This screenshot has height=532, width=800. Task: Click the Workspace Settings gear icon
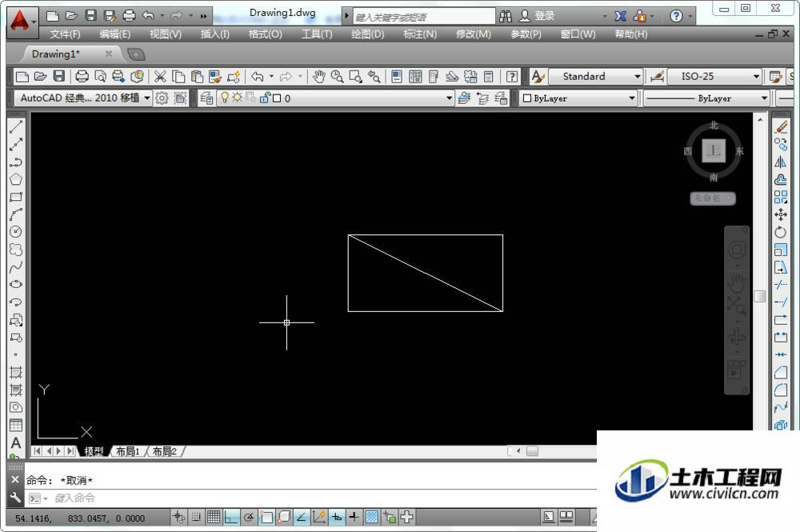(162, 98)
